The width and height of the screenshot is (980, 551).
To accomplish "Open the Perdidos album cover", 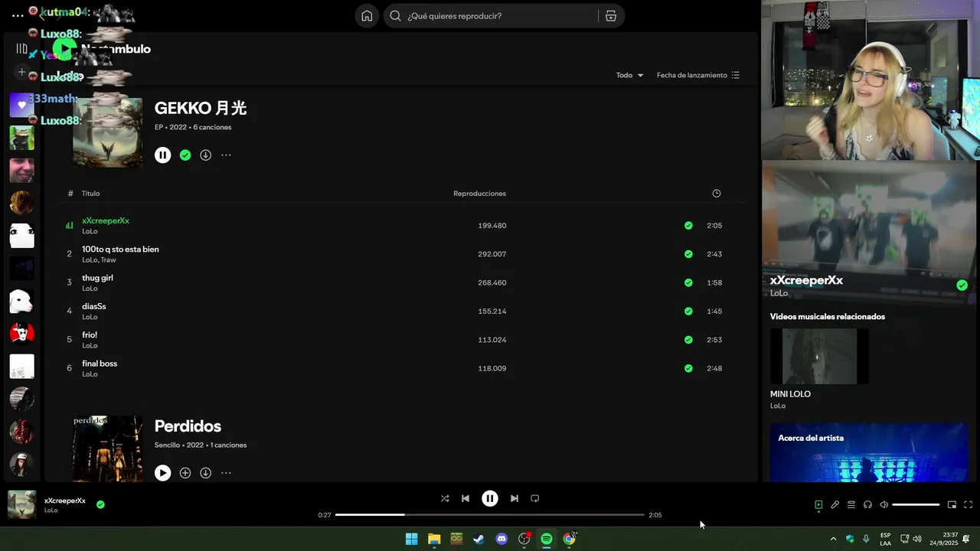I will 107,448.
